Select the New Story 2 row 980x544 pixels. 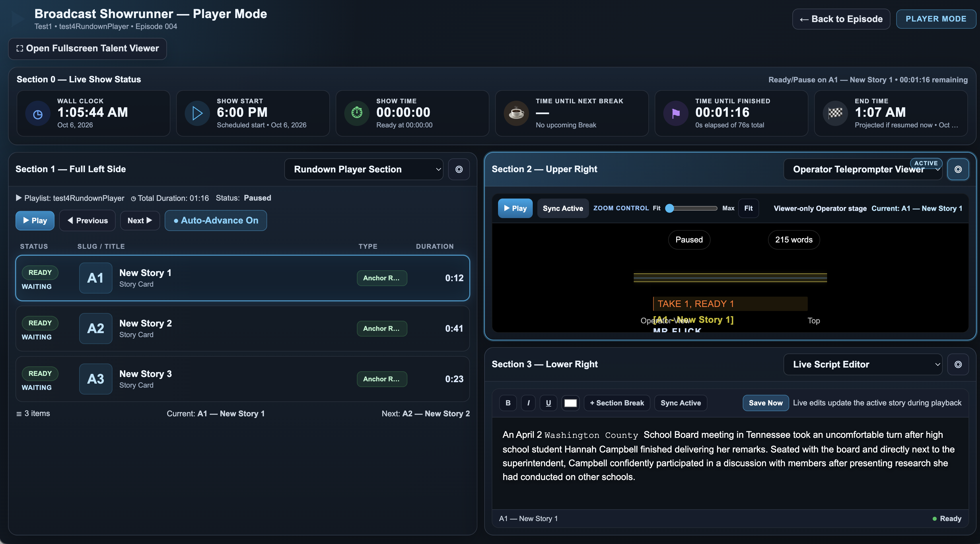243,329
